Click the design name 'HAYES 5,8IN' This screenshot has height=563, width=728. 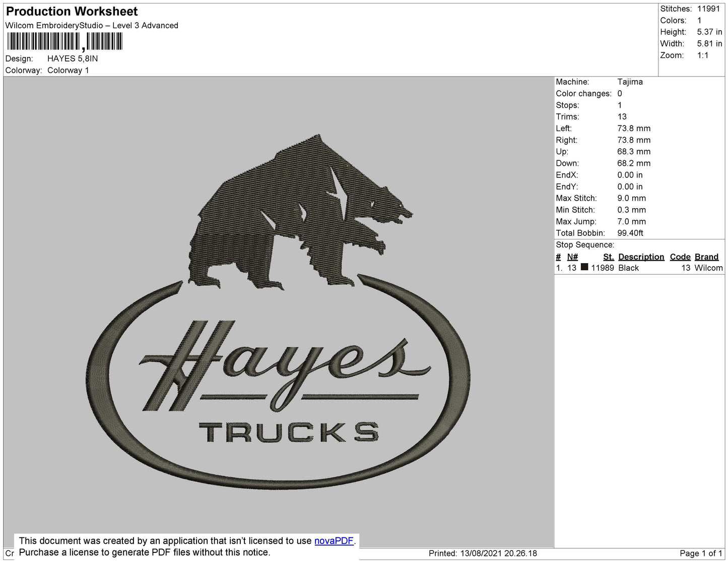tap(73, 58)
